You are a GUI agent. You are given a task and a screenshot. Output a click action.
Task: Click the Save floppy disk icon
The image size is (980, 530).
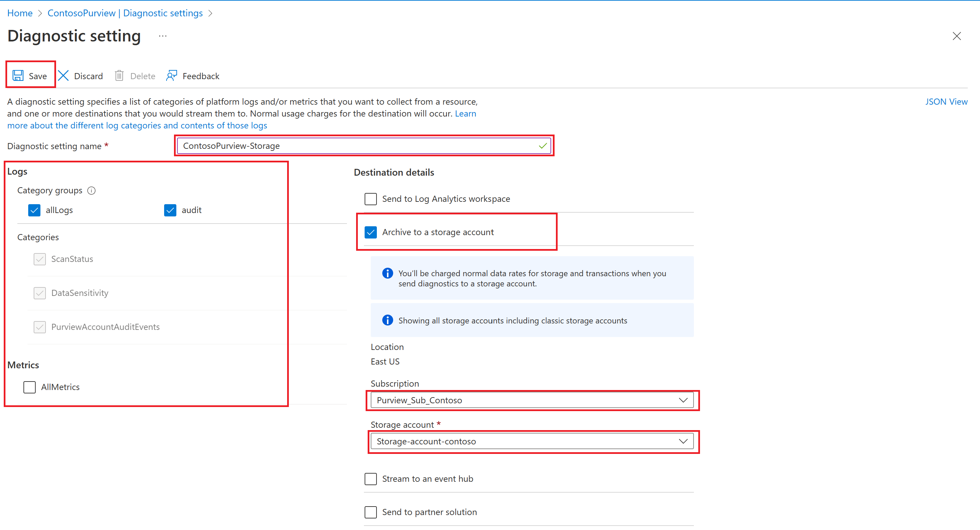[18, 76]
